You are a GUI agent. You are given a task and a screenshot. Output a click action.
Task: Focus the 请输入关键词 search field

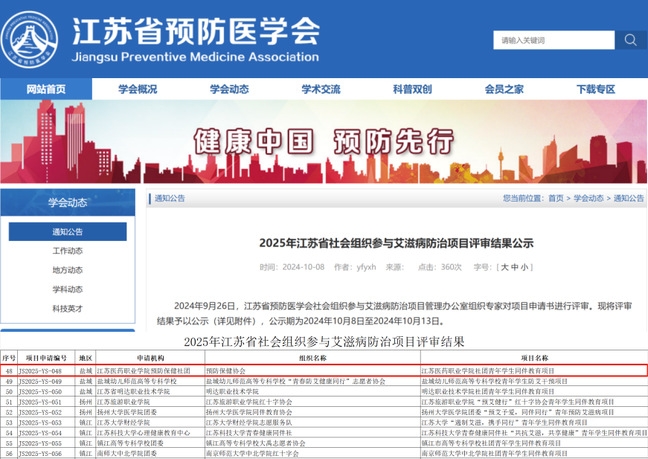click(554, 40)
